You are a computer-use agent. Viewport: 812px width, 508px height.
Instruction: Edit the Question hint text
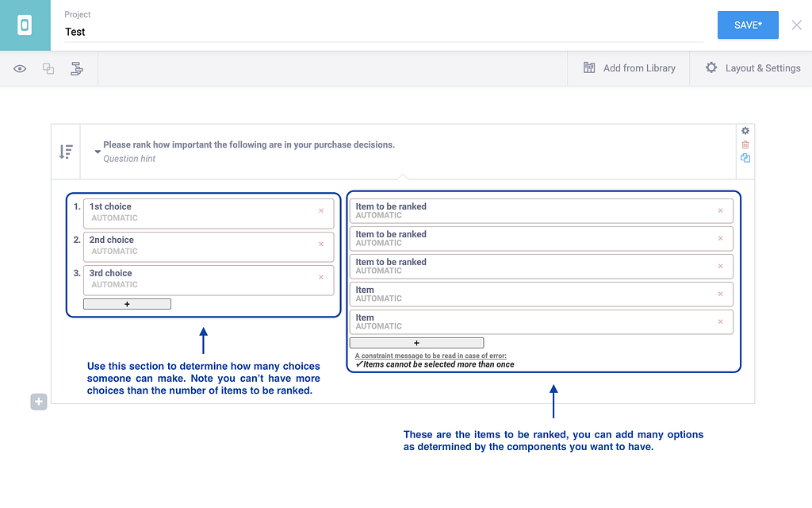tap(129, 159)
